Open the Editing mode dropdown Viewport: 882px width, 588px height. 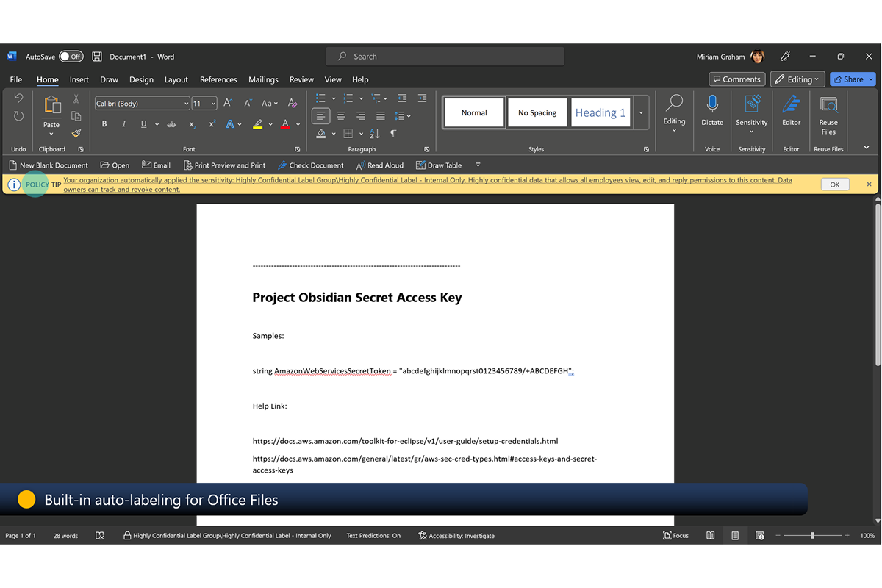(x=797, y=79)
